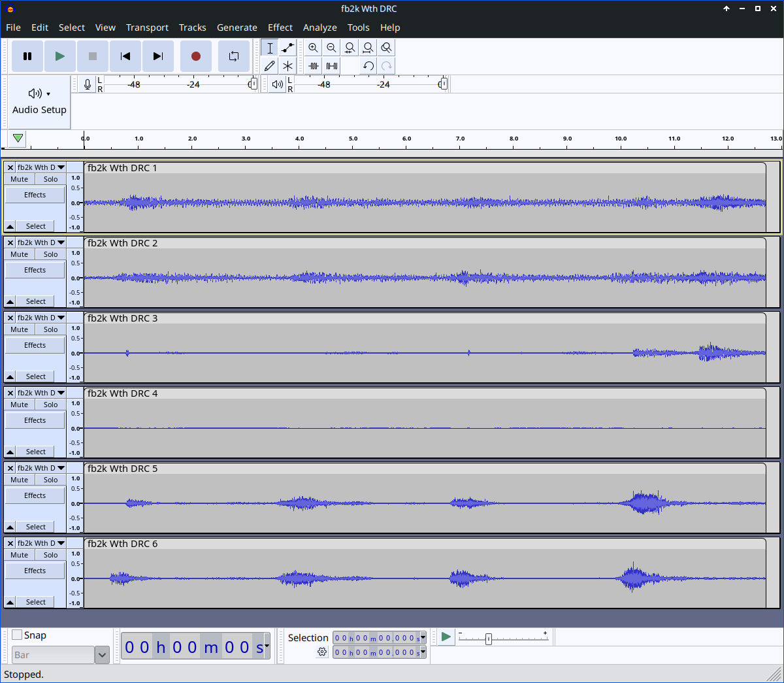Viewport: 784px width, 683px height.
Task: Open the selection settings gear
Action: pos(322,652)
